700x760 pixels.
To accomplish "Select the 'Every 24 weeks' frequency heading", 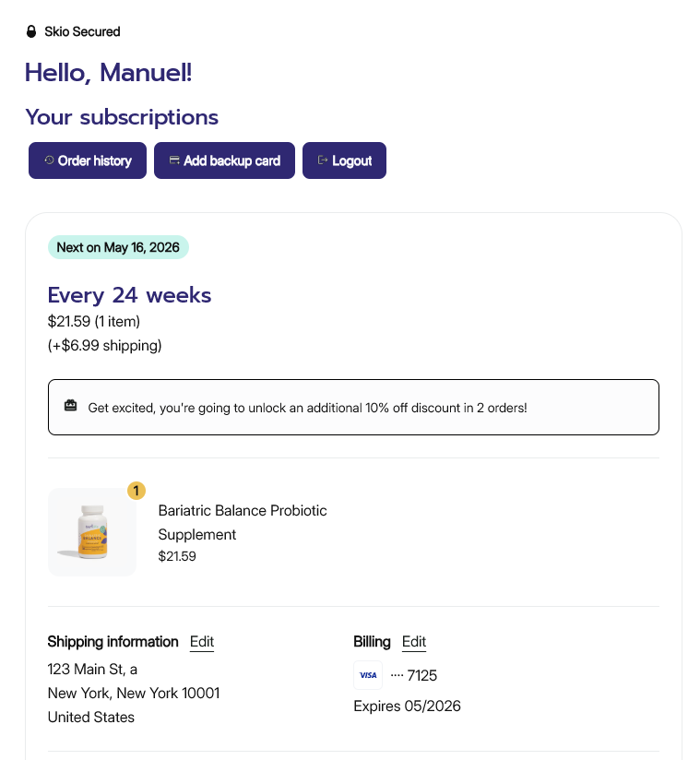I will pos(129,295).
